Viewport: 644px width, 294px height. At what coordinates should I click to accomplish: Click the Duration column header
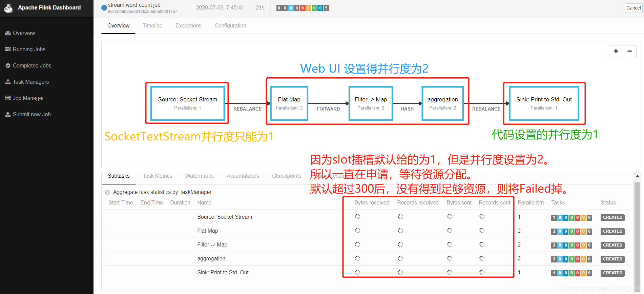180,203
